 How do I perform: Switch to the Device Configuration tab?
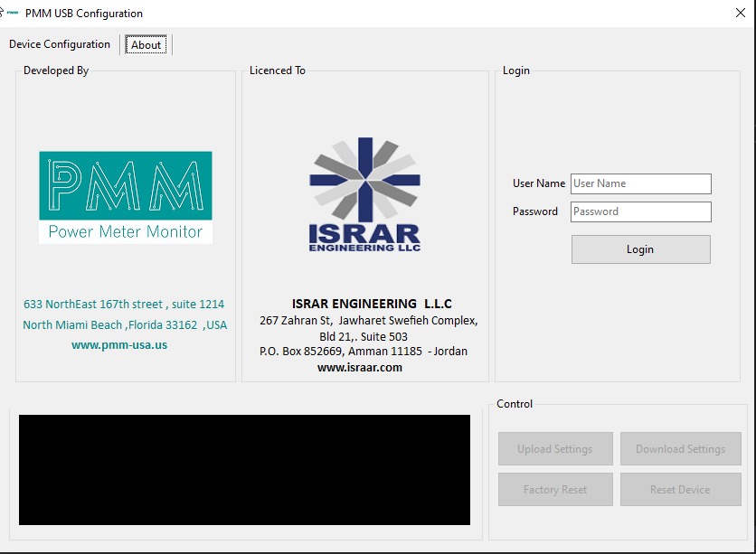(60, 44)
